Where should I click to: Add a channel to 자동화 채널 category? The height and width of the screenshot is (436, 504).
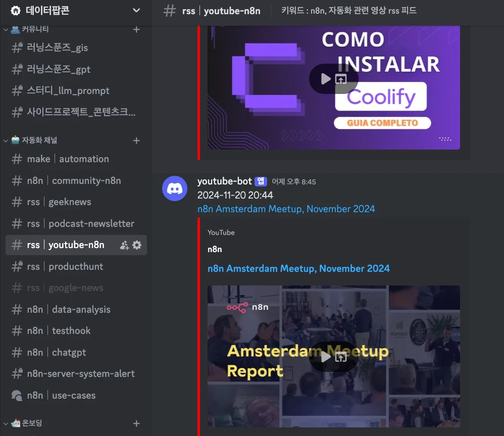pyautogui.click(x=136, y=140)
